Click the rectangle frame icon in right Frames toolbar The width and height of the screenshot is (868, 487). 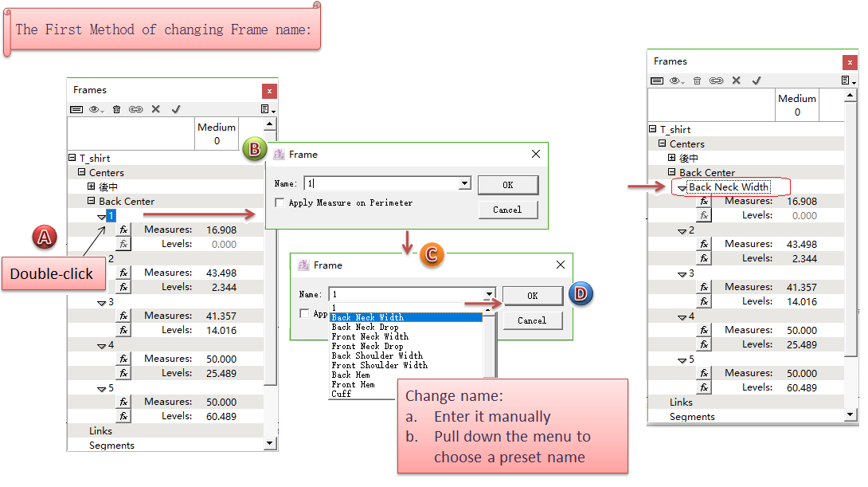pos(657,81)
